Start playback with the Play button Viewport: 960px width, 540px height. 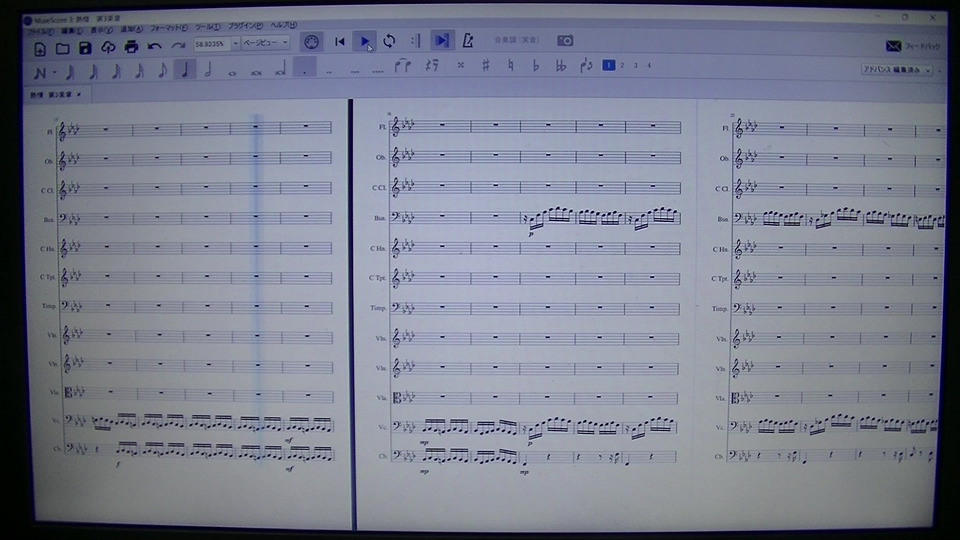coord(365,42)
